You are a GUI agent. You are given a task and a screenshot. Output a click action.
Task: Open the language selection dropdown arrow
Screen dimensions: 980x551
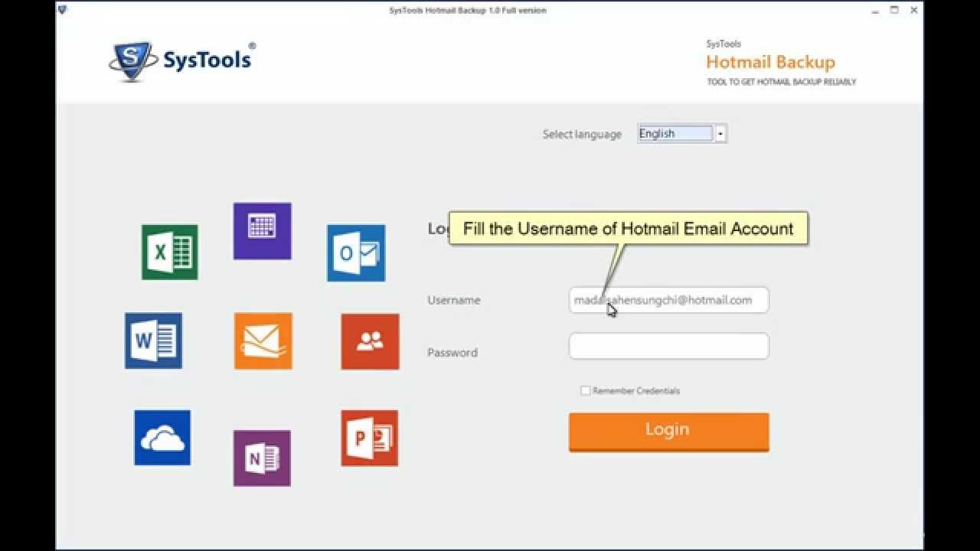[x=720, y=134]
